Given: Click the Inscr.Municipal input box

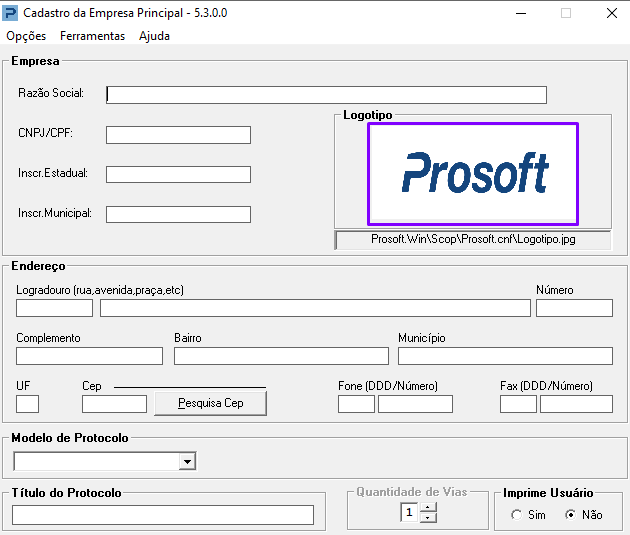Looking at the screenshot, I should pos(178,214).
